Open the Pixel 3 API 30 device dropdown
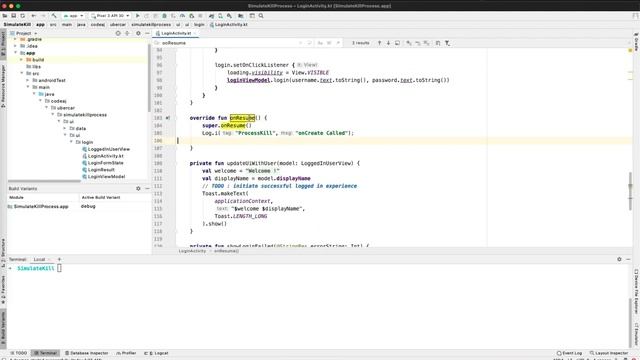This screenshot has height=360, width=640. pyautogui.click(x=110, y=16)
